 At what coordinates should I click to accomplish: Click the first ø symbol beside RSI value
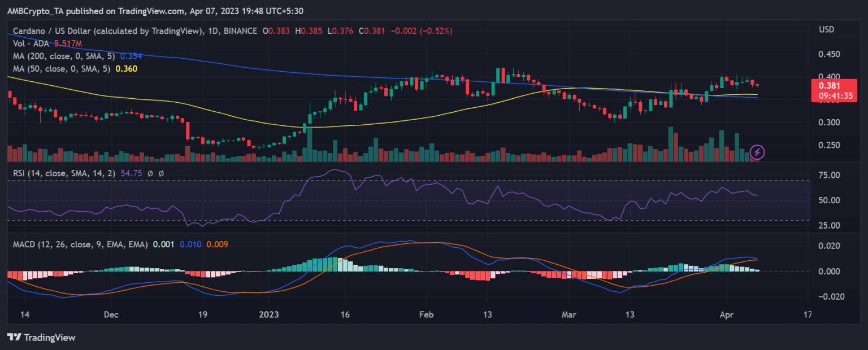tap(150, 174)
